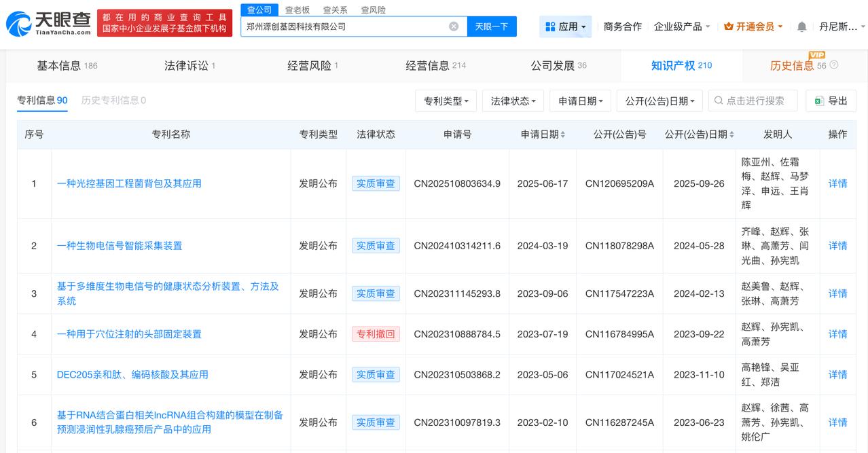868x453 pixels.
Task: Switch to the 查风险 search tab
Action: [373, 10]
